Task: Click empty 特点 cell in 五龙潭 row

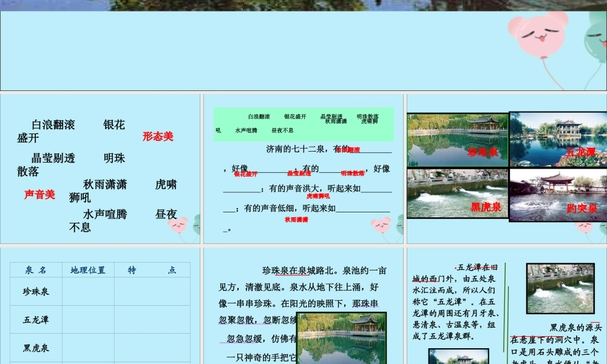Action: 152,320
